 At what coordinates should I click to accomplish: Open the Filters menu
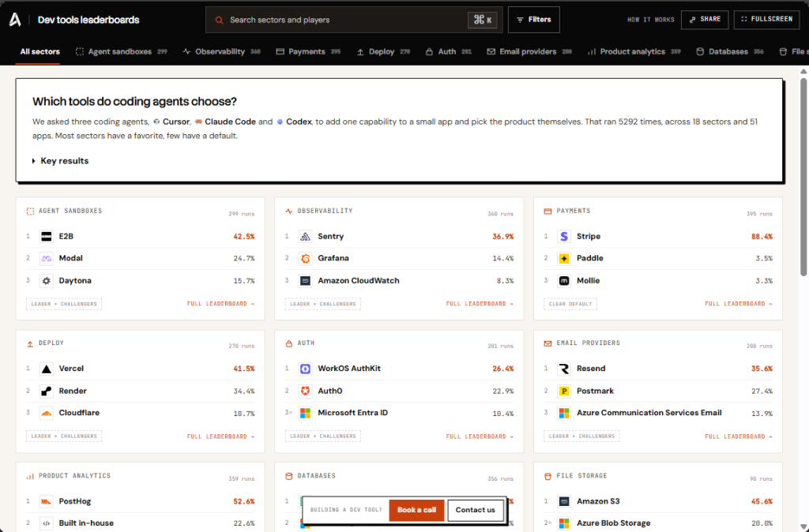click(x=534, y=20)
